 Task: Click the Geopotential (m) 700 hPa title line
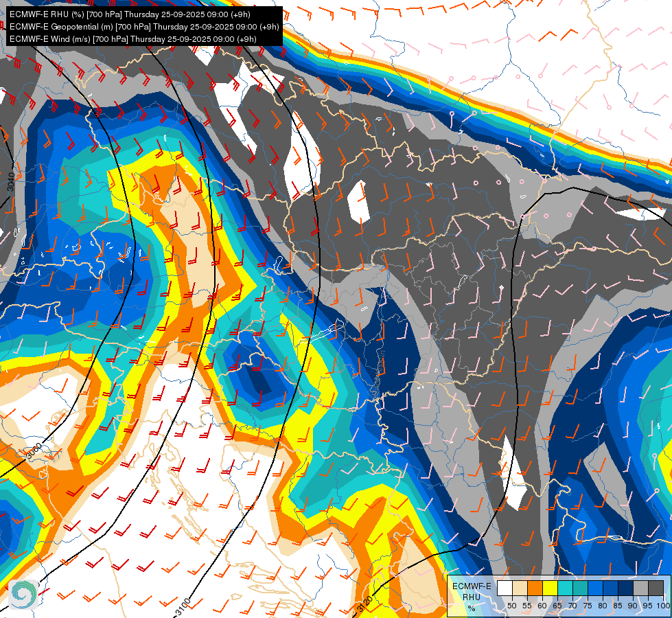tap(144, 27)
